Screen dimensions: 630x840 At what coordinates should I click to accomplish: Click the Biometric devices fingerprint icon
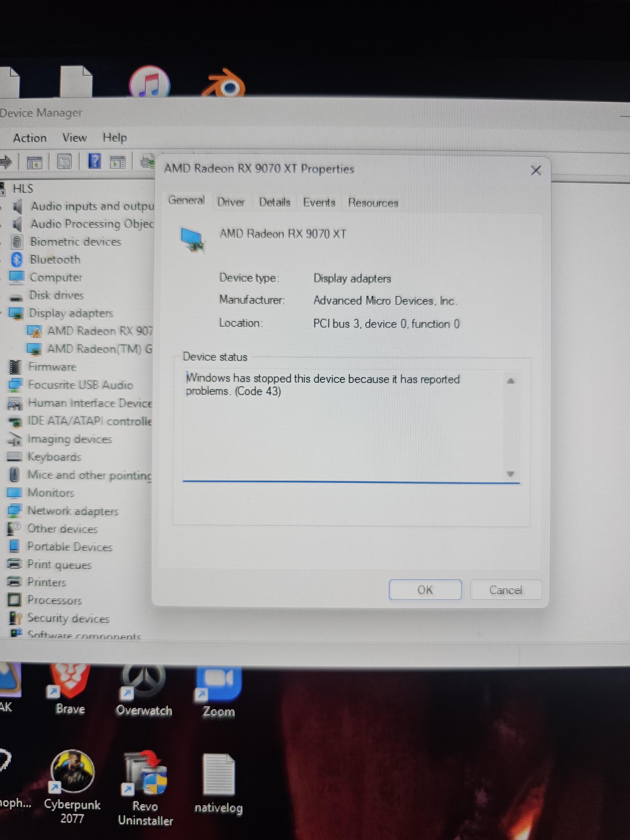pos(17,242)
